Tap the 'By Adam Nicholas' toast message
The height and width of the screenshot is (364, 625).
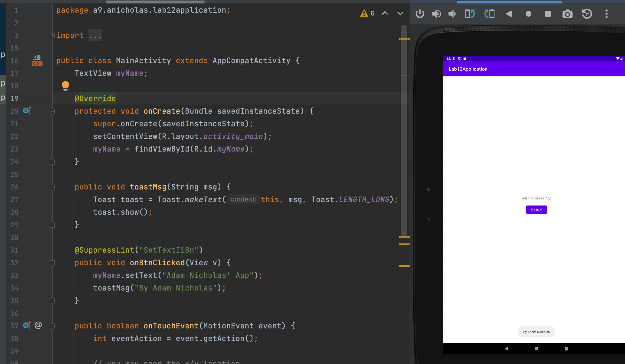536,332
